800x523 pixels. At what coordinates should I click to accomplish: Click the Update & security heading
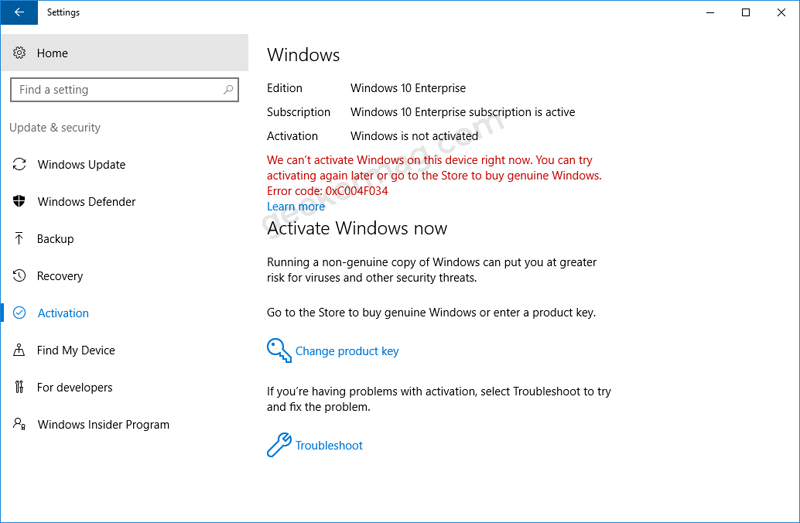55,128
